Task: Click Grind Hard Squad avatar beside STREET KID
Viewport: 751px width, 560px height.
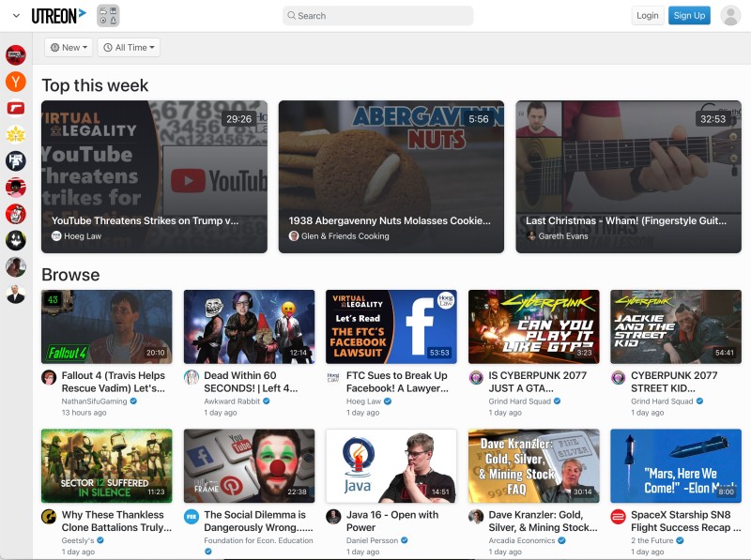Action: [x=619, y=377]
